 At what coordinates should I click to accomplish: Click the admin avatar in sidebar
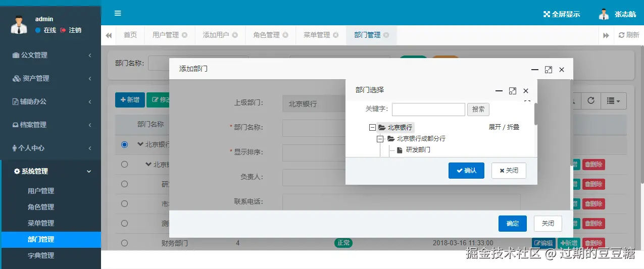click(x=19, y=24)
